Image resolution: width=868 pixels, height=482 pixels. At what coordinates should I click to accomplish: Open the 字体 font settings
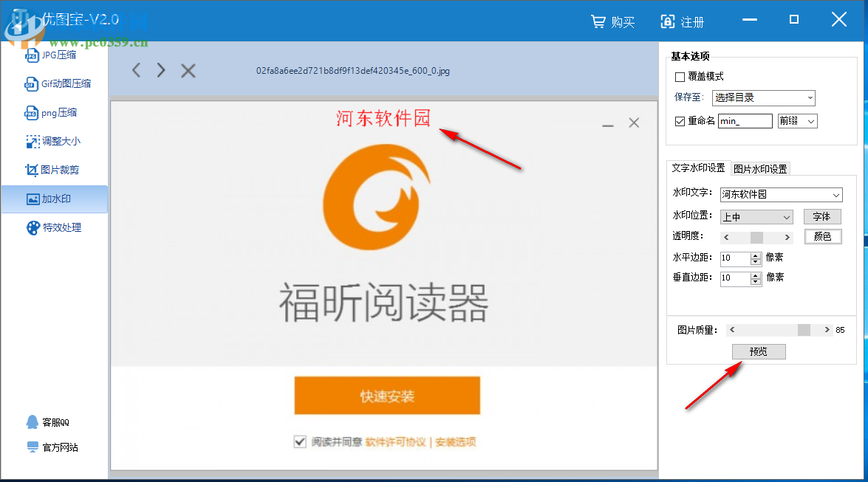pyautogui.click(x=822, y=216)
